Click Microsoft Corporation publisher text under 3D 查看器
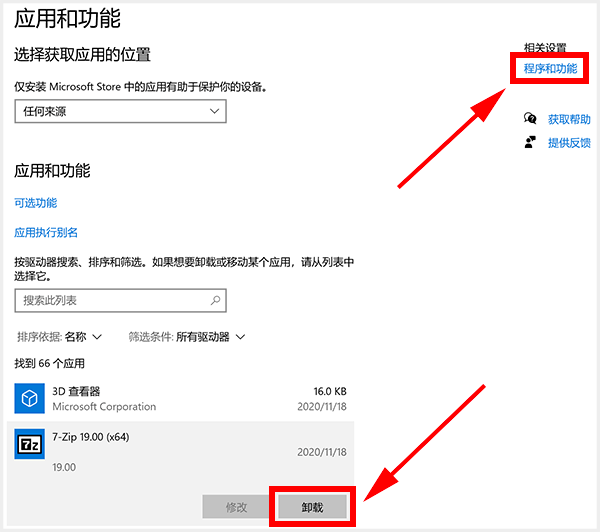 pyautogui.click(x=104, y=407)
